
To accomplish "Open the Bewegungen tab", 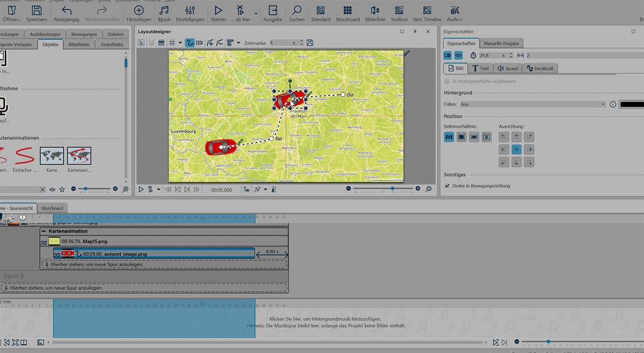I will coord(84,34).
